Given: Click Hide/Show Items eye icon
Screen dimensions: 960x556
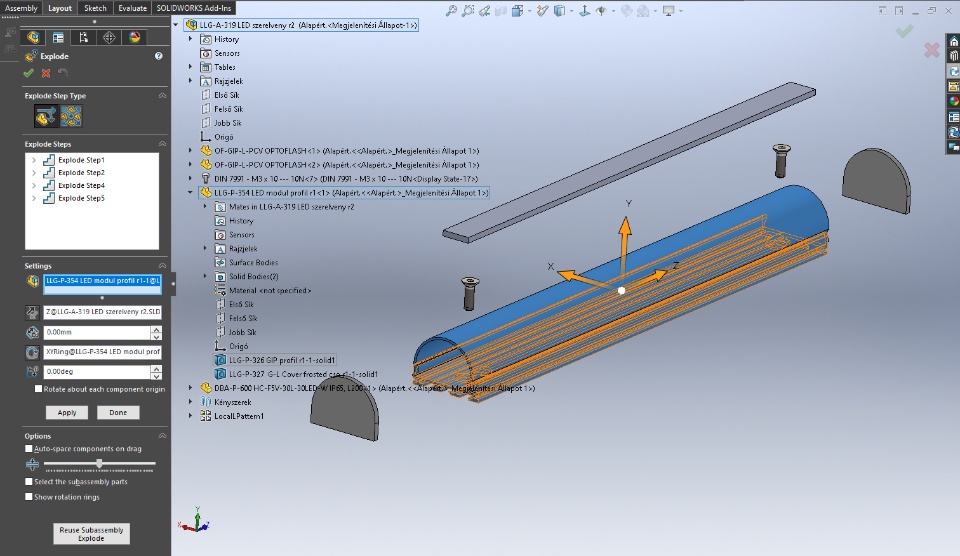Looking at the screenshot, I should tap(601, 10).
